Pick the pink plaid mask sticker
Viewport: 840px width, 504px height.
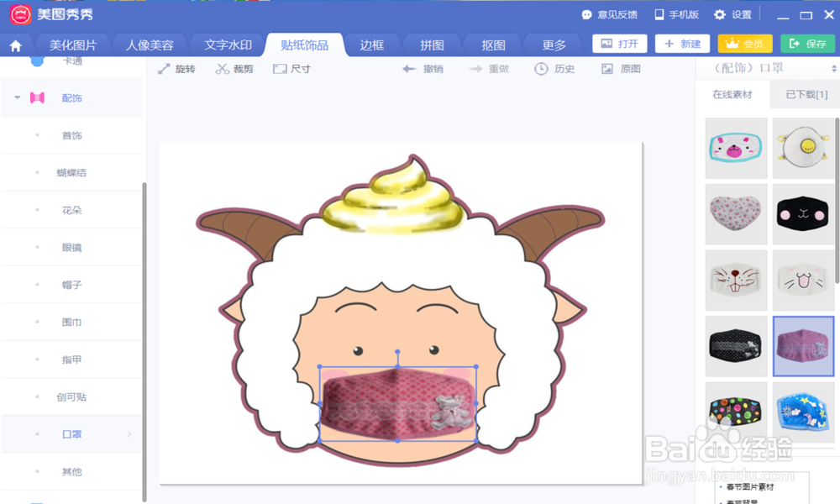tap(804, 347)
